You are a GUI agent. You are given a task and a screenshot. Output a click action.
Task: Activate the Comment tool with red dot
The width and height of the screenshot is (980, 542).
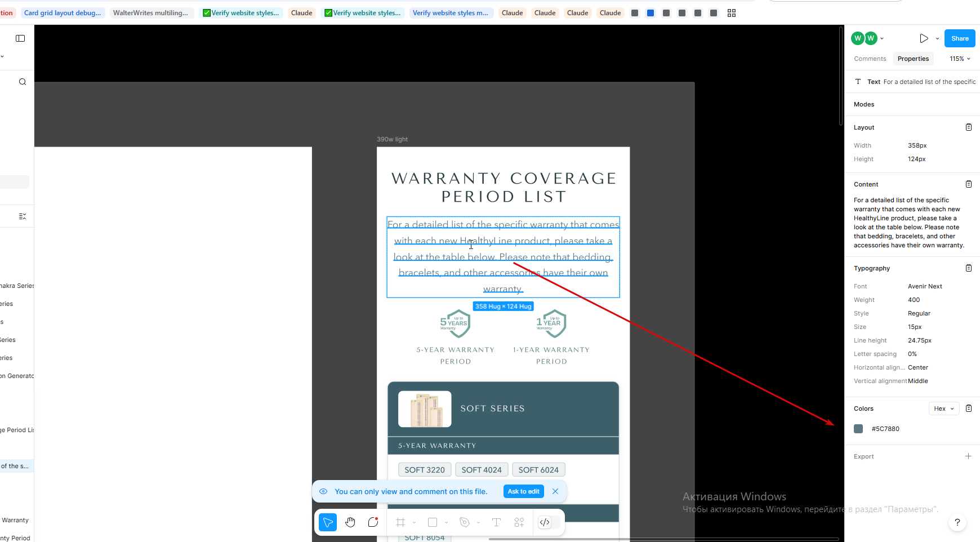373,522
